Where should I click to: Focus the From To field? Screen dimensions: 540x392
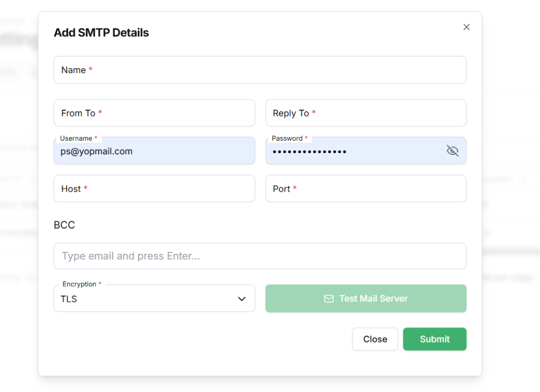[154, 113]
